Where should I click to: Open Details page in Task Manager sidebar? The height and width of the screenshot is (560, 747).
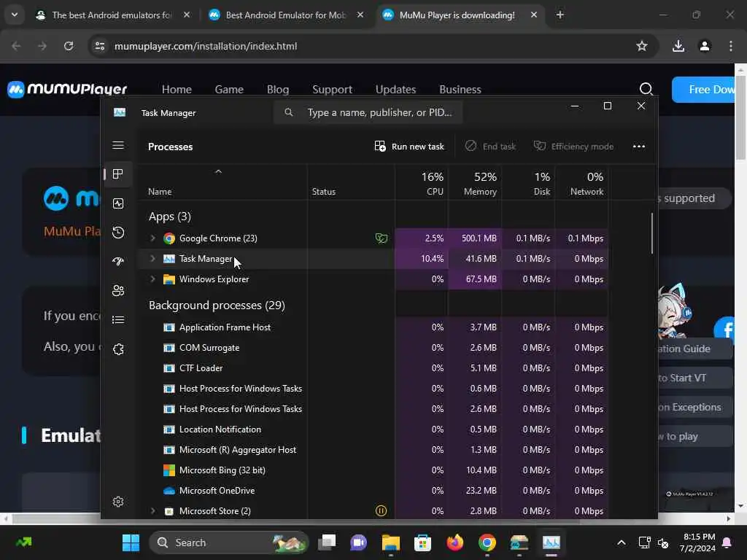pyautogui.click(x=118, y=319)
